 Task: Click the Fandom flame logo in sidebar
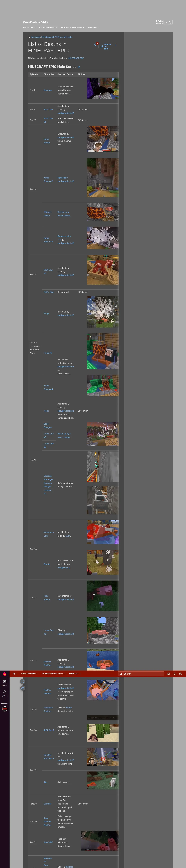5,674
